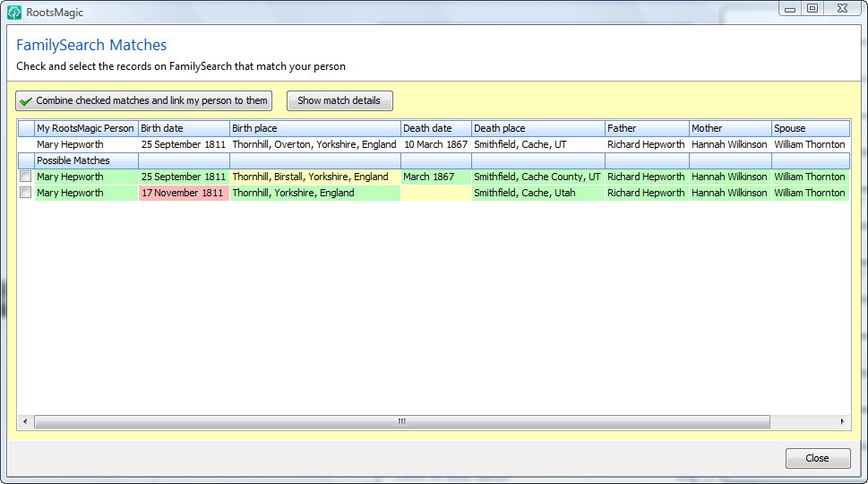The width and height of the screenshot is (868, 484).
Task: Click the Death date column header
Action: pyautogui.click(x=436, y=128)
